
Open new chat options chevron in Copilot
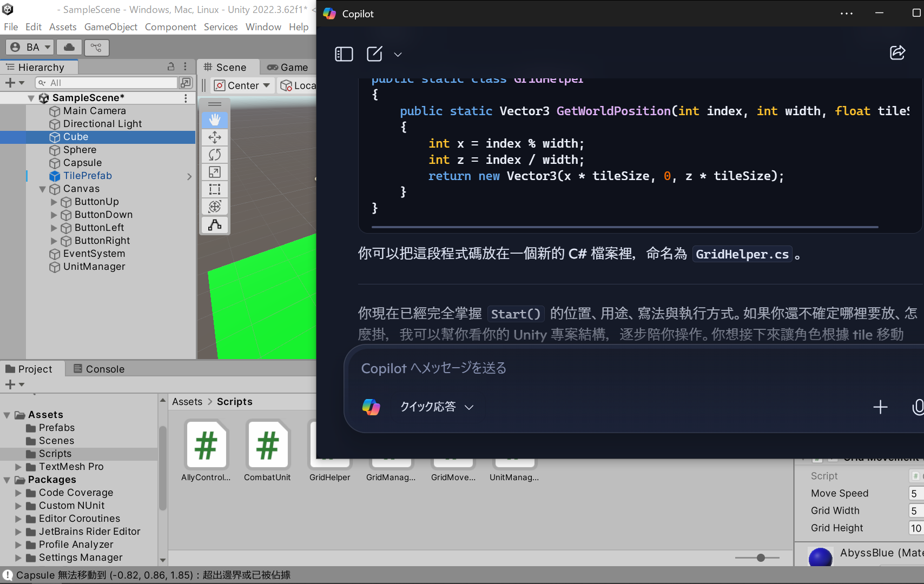398,55
